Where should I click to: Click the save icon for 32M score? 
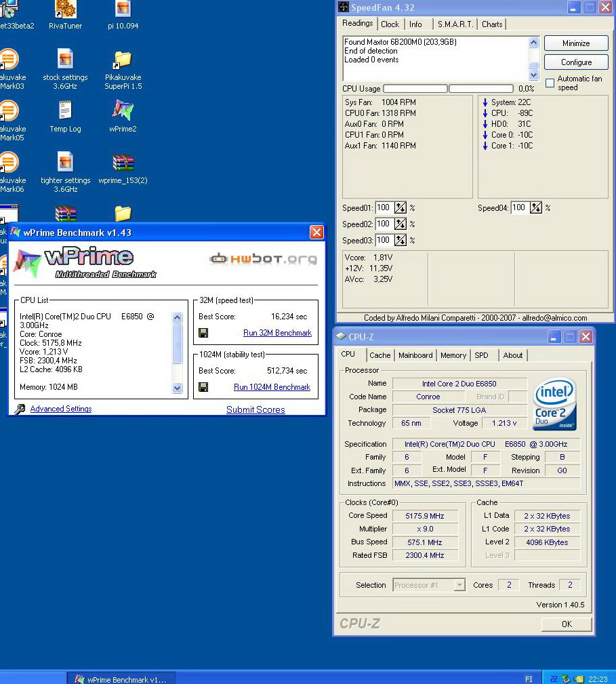pyautogui.click(x=203, y=333)
